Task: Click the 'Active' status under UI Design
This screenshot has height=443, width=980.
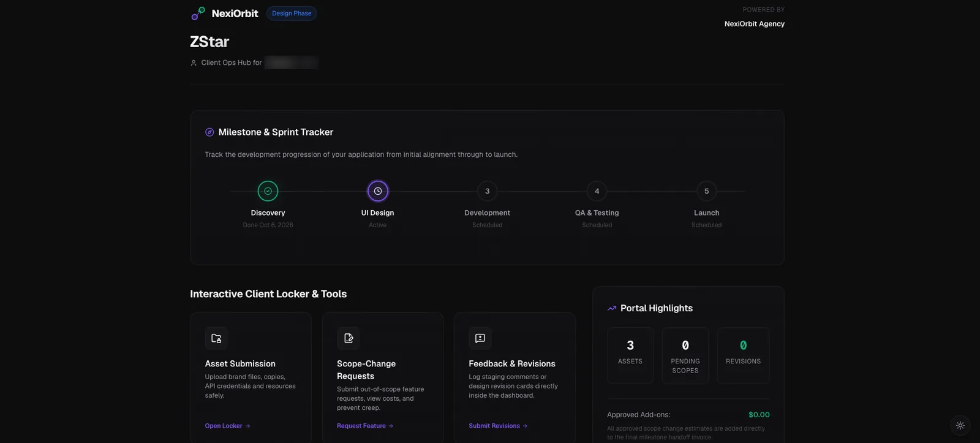Action: coord(378,225)
